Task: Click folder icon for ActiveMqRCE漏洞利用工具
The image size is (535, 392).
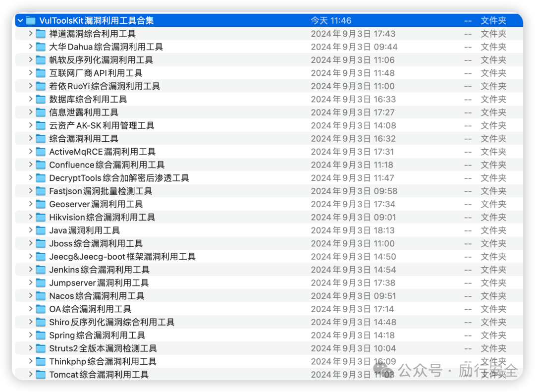Action: coord(41,152)
